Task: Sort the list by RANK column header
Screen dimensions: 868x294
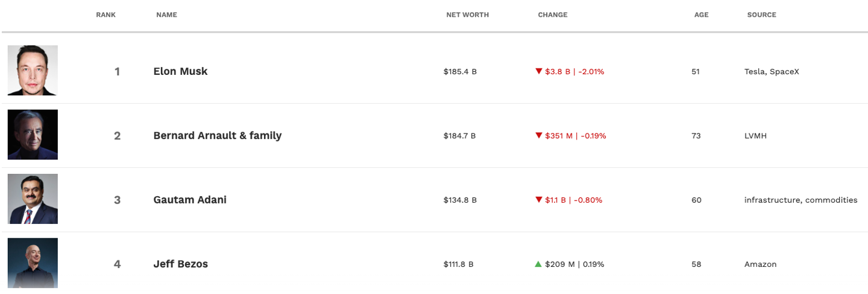Action: 106,15
